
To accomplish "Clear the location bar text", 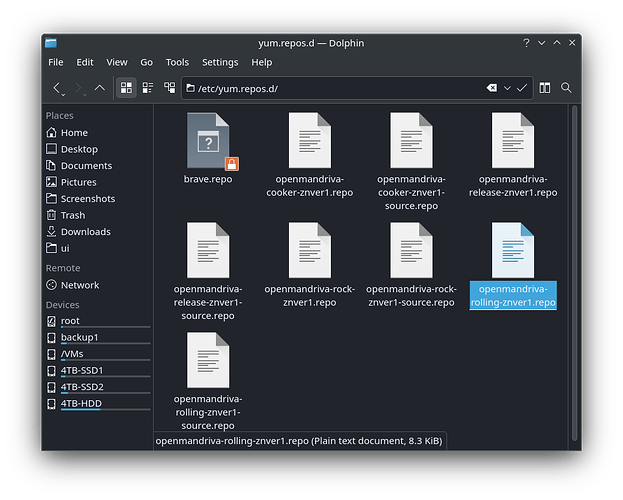I will click(x=491, y=88).
